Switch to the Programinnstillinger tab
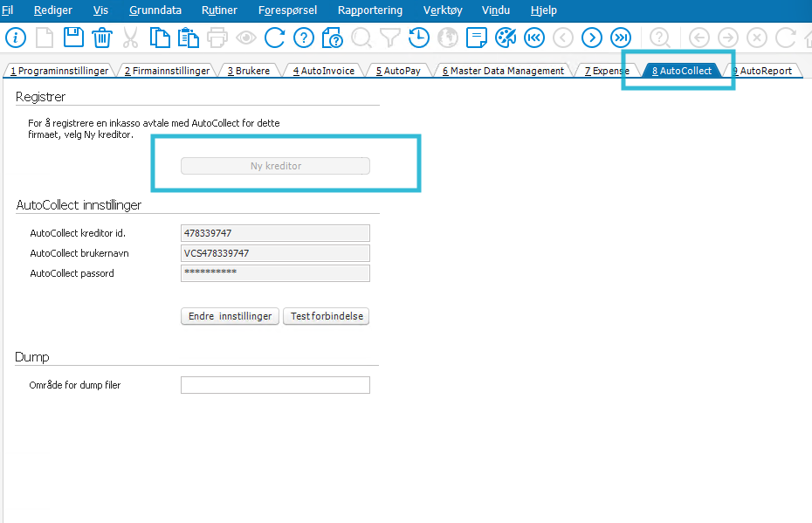 59,71
